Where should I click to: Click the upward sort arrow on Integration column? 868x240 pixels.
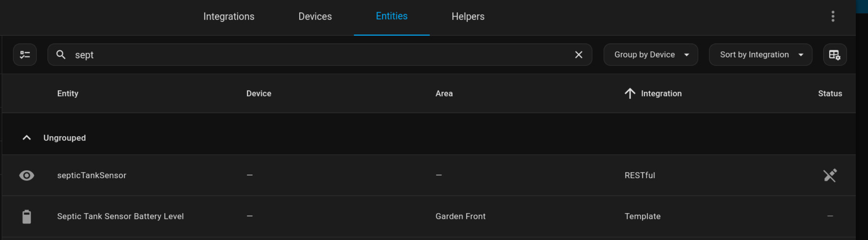pos(629,93)
